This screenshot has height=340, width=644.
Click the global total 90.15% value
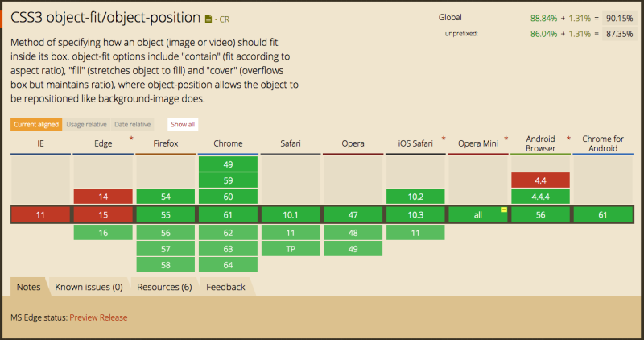tap(619, 18)
